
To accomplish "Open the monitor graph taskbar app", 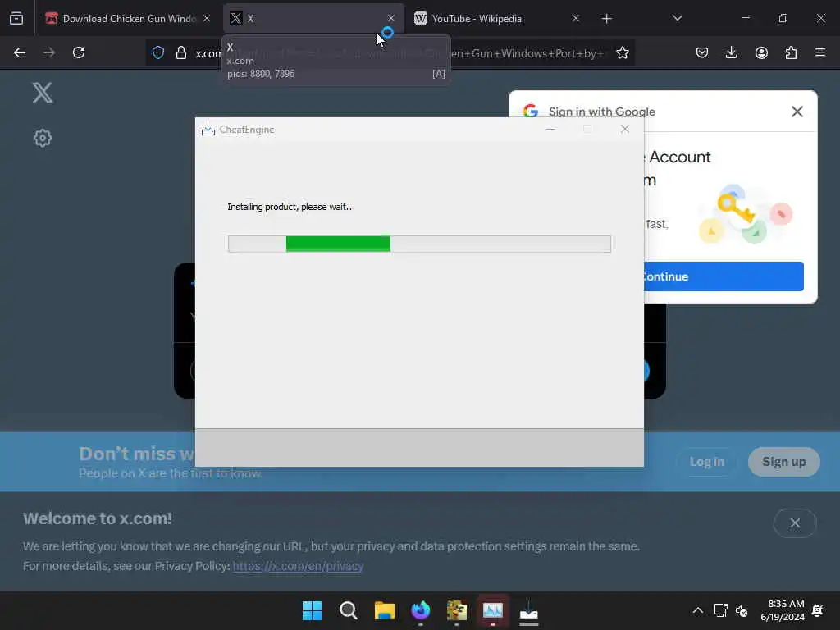I will click(493, 610).
